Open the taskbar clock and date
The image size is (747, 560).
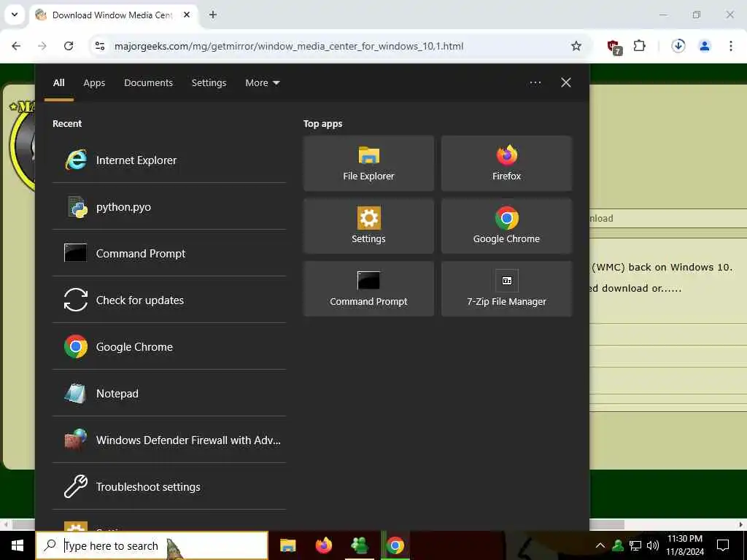pyautogui.click(x=684, y=545)
